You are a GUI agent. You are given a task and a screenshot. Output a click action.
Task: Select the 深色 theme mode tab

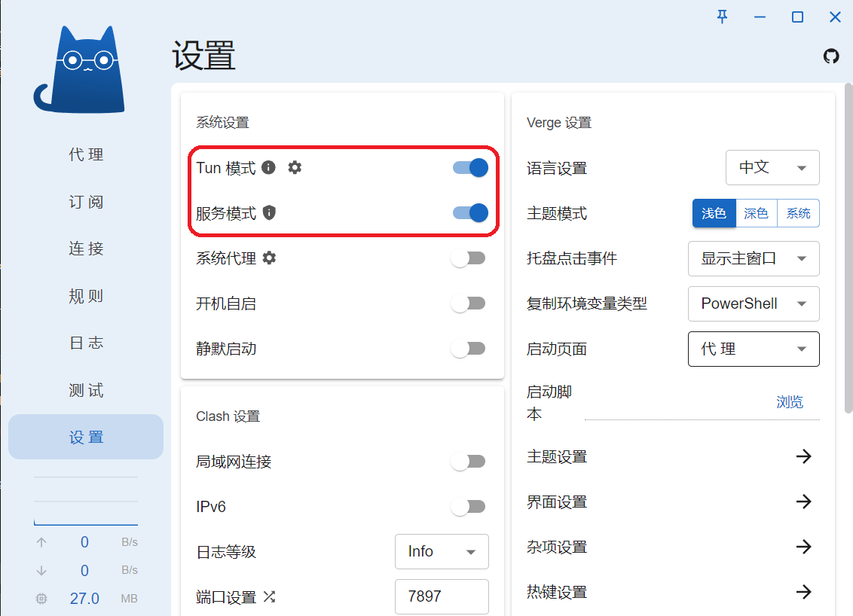(756, 213)
